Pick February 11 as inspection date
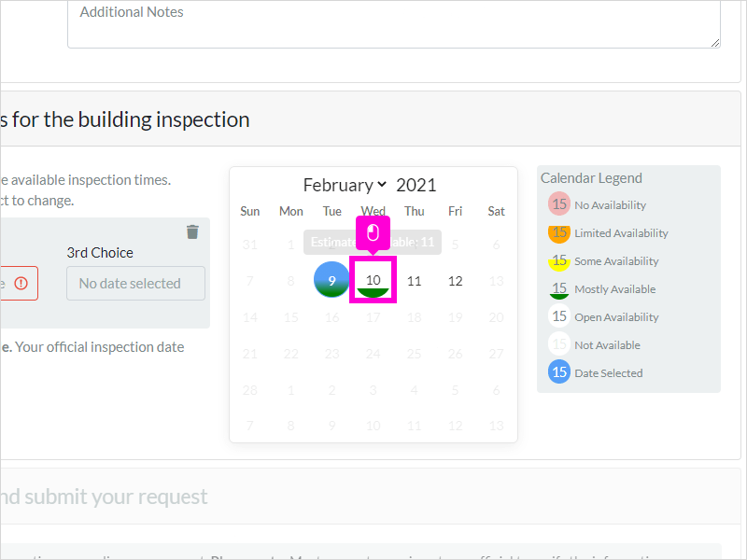 coord(414,280)
